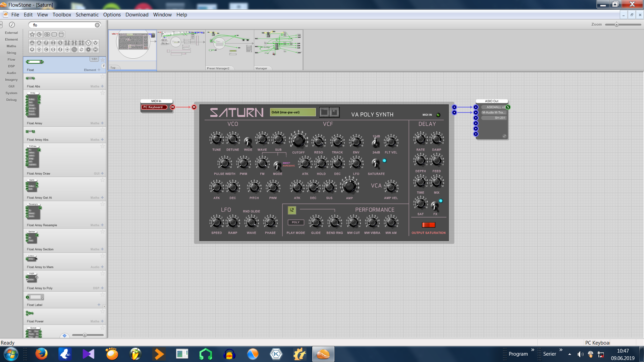Screen dimensions: 644x362
Task: Expand the Float module plus sign
Action: (x=99, y=70)
